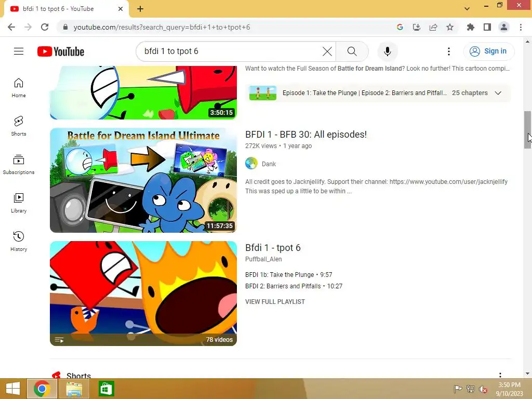The width and height of the screenshot is (532, 399).
Task: Clear the search box with X
Action: coord(327,51)
